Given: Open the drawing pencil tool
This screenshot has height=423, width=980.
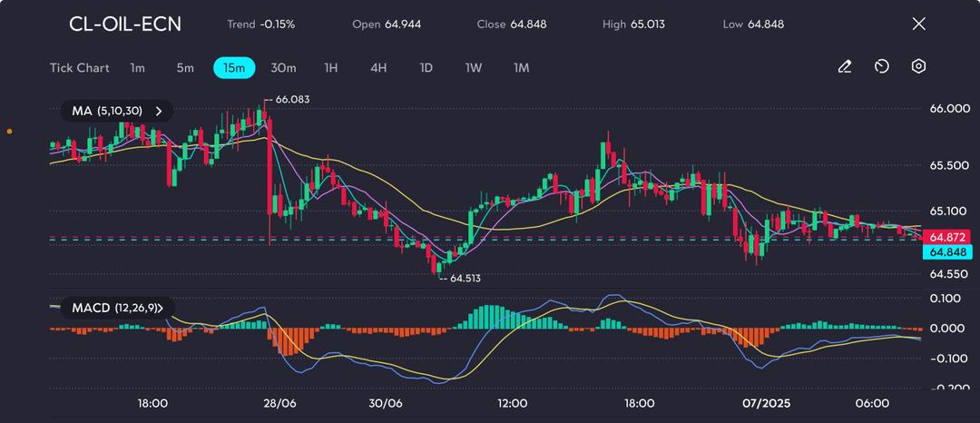Looking at the screenshot, I should (x=845, y=67).
